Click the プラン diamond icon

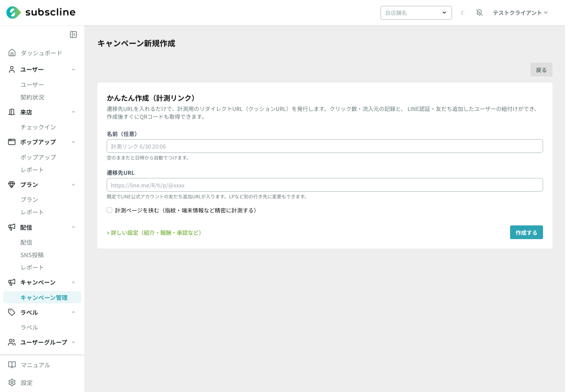12,185
